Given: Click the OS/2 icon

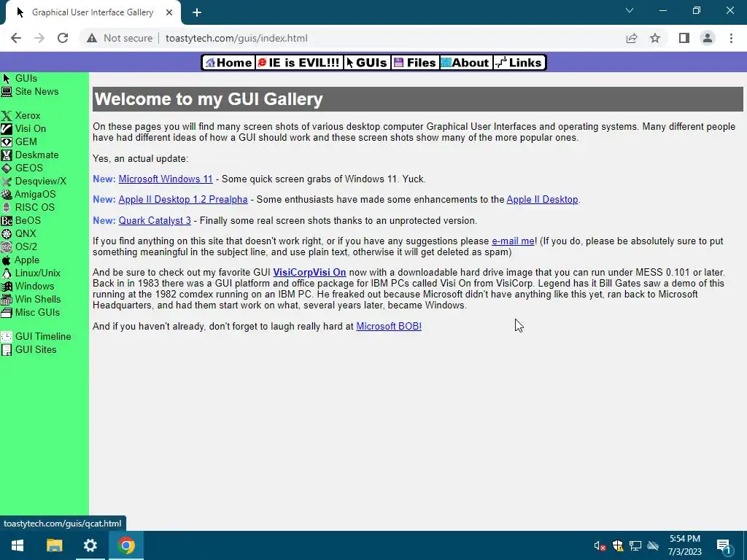Looking at the screenshot, I should 6,246.
